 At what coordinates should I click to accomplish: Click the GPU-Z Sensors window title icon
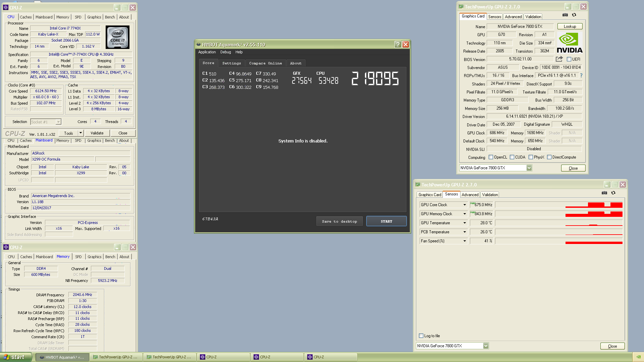tap(418, 185)
